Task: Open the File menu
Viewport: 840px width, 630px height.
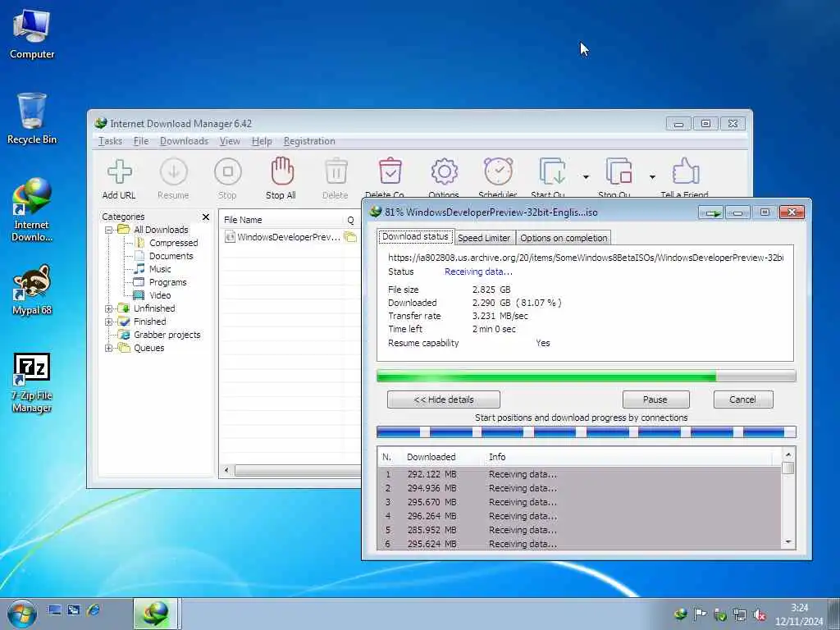Action: click(141, 141)
